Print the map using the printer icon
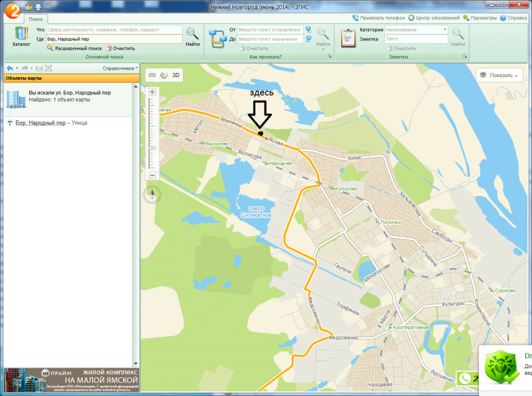 coord(39,7)
